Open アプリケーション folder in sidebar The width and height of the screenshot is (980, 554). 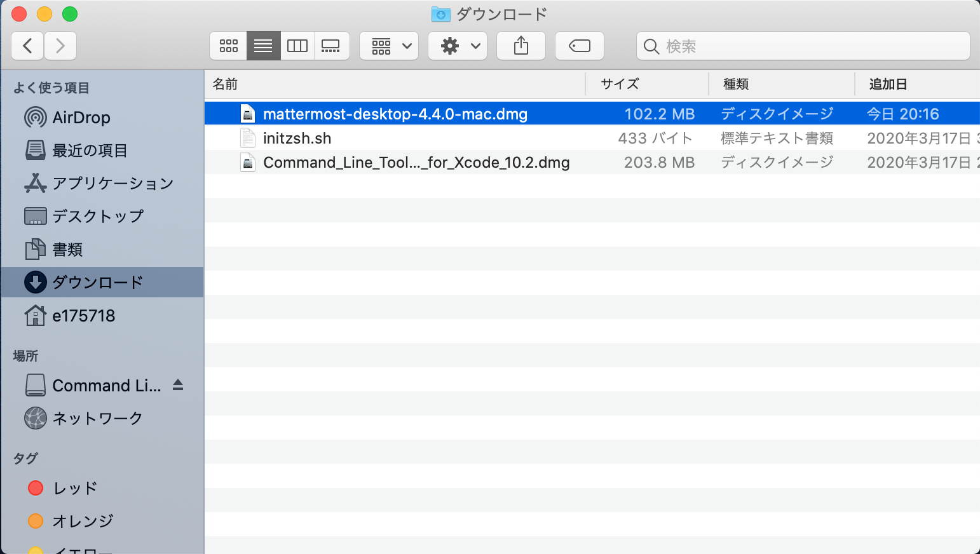click(102, 184)
